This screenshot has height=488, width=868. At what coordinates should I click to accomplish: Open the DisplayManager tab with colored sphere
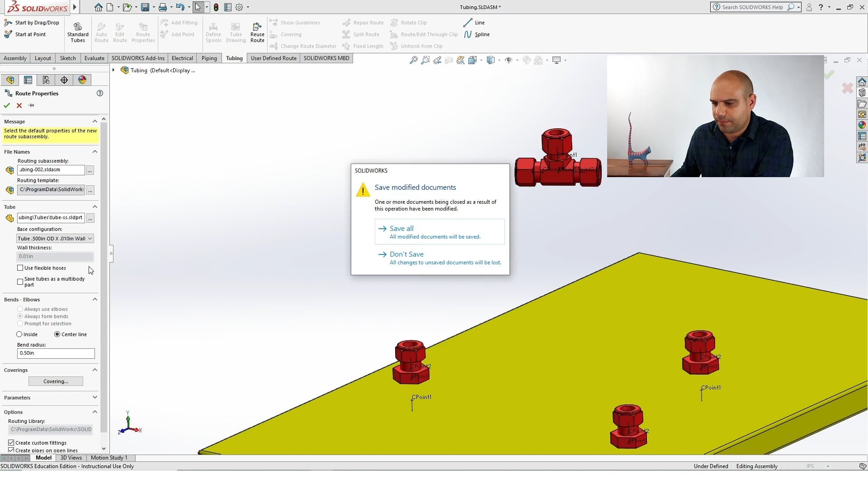coord(82,80)
